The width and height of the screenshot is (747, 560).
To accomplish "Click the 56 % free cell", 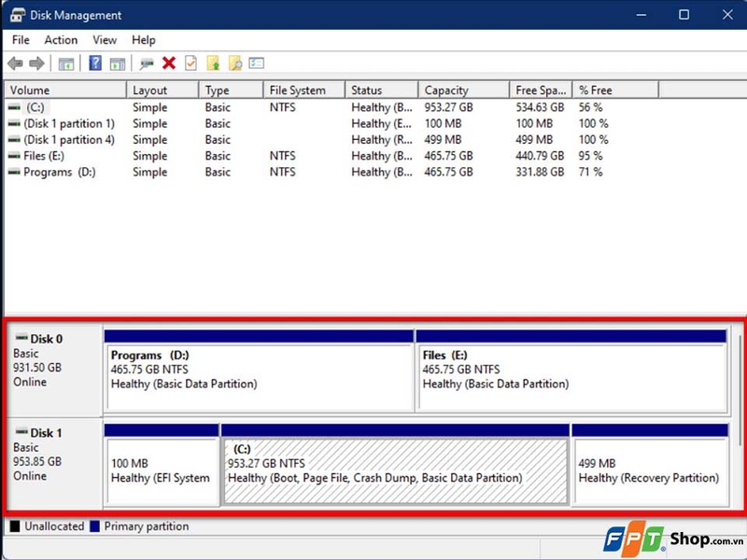I will tap(591, 107).
